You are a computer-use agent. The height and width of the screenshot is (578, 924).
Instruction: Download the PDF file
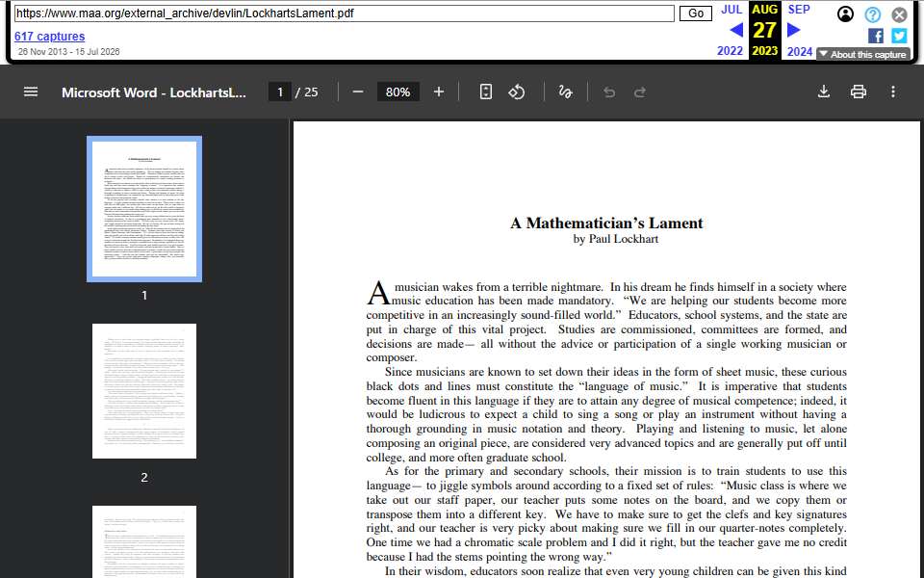[824, 92]
